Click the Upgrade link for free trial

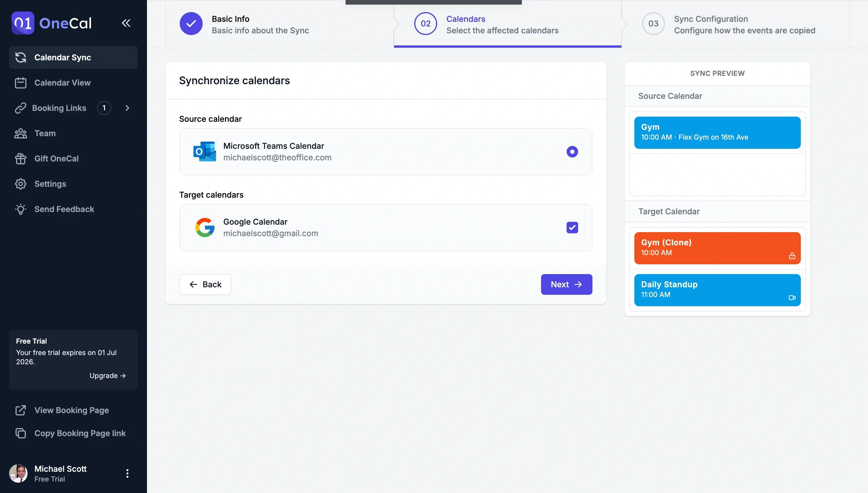(x=107, y=376)
